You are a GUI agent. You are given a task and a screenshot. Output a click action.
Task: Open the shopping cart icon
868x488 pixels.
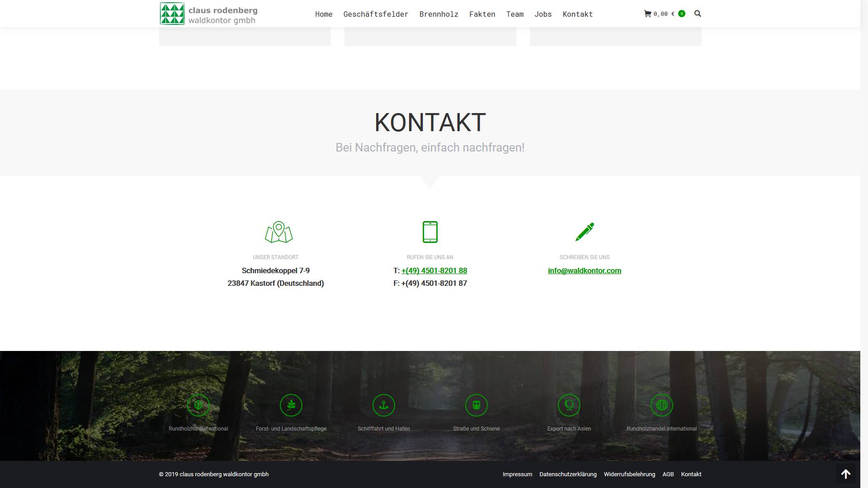tap(647, 14)
